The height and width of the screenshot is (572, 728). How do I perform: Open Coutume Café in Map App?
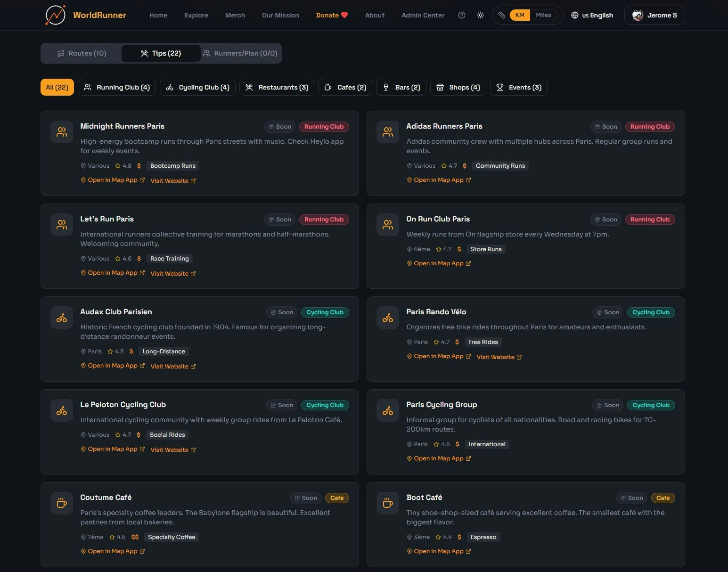(113, 551)
